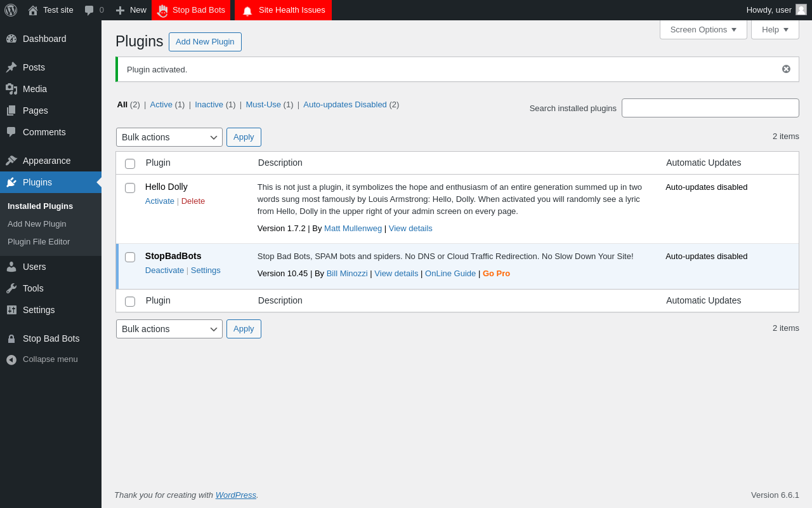Expand the Help panel
The width and height of the screenshot is (812, 508).
[x=775, y=29]
